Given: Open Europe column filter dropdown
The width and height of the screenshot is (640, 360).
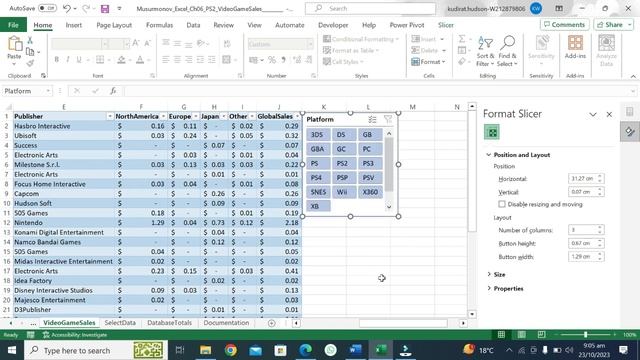Looking at the screenshot, I should click(196, 117).
